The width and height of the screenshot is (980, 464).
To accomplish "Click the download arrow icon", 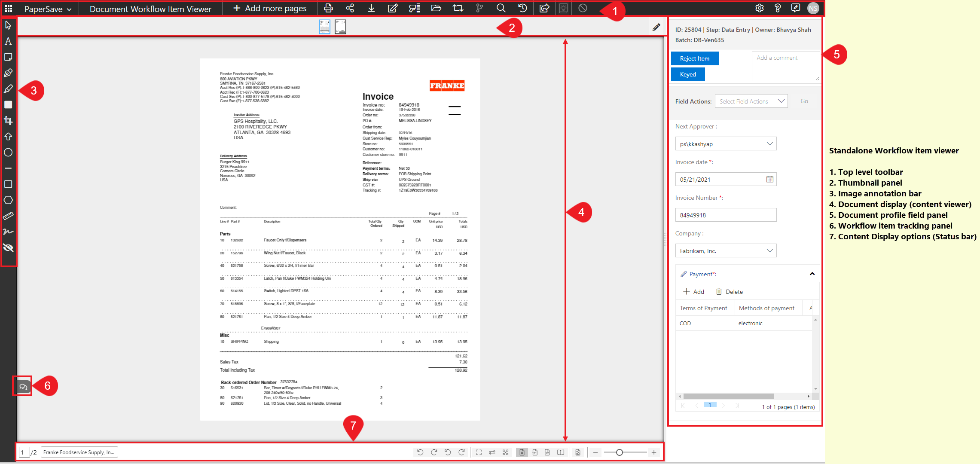I will (372, 8).
